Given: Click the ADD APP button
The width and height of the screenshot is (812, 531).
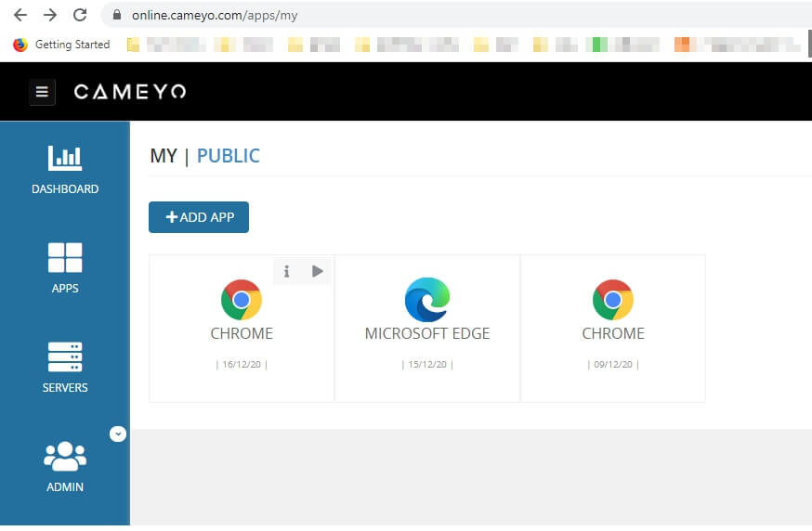Looking at the screenshot, I should tap(199, 217).
